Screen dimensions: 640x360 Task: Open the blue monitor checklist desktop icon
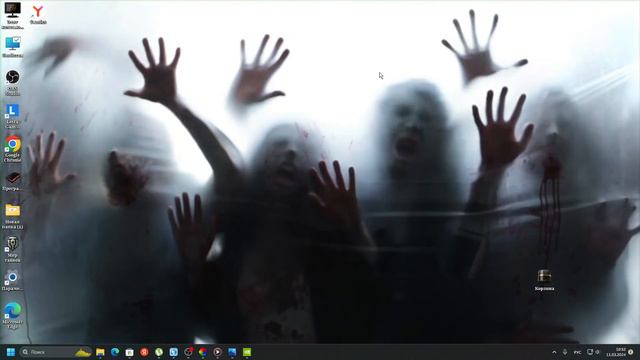tap(13, 47)
